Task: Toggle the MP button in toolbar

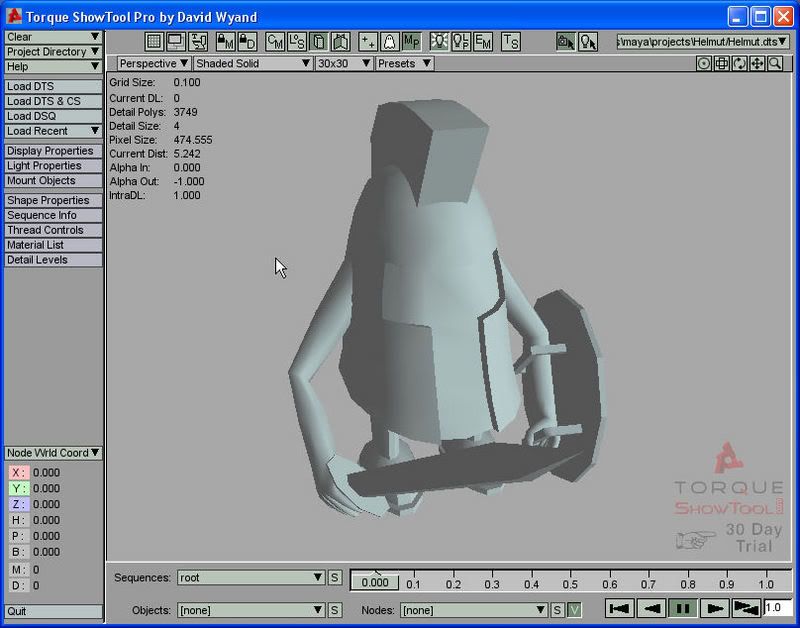Action: click(x=411, y=42)
